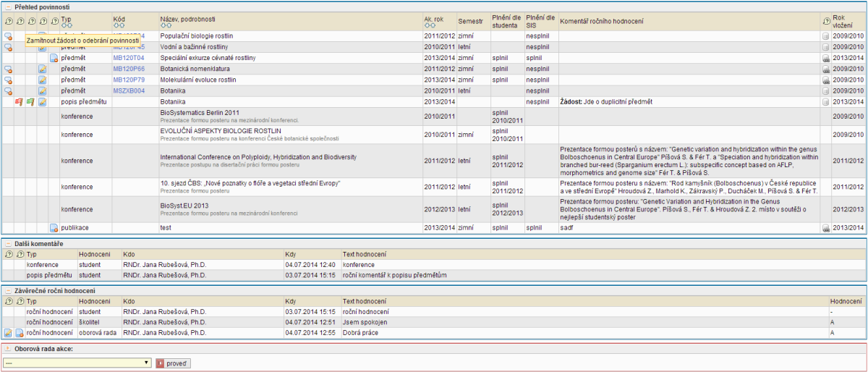Click the green flag icon in Botanika description row
The height and width of the screenshot is (372, 868).
(30, 102)
